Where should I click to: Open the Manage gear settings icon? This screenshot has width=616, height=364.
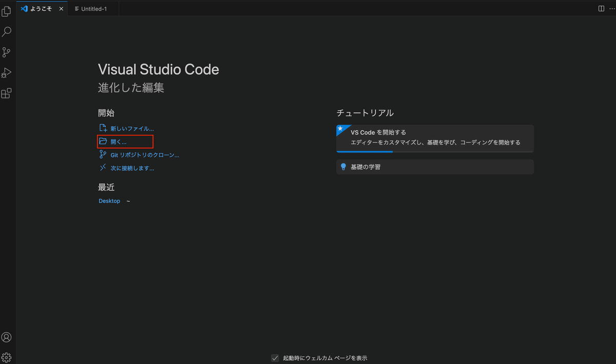[7, 357]
